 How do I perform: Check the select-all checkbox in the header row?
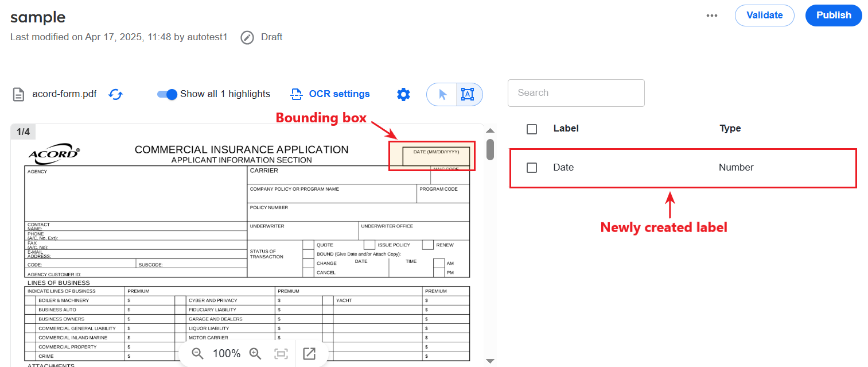[532, 129]
